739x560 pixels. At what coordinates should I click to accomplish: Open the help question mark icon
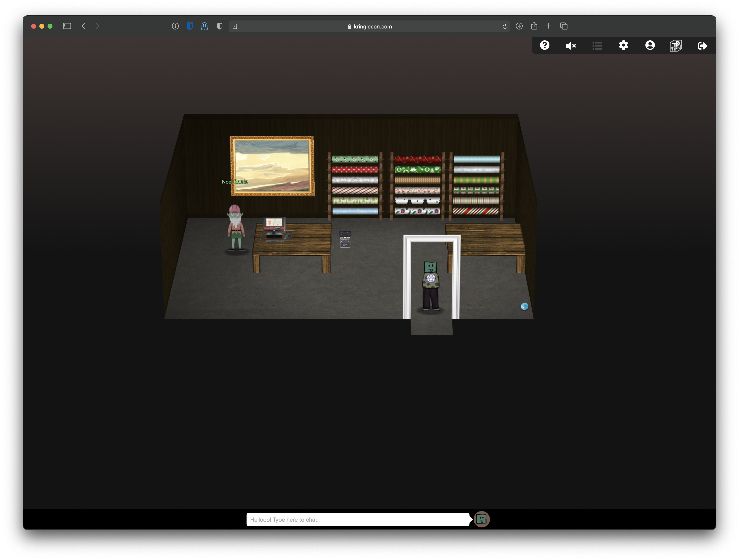coord(545,45)
